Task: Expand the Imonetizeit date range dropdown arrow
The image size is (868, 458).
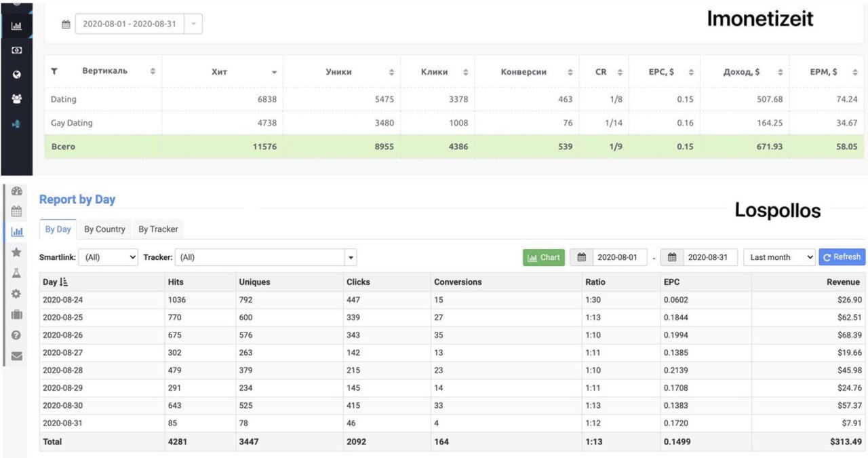Action: (x=193, y=24)
